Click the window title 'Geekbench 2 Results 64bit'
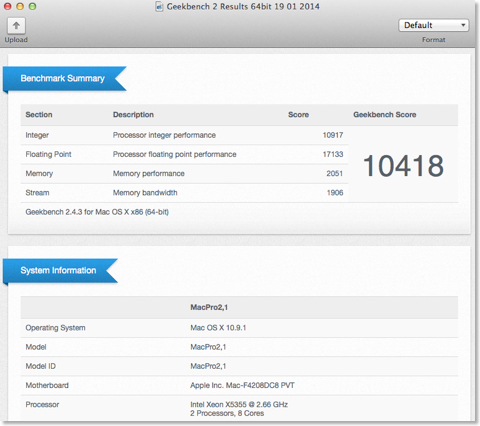Viewport: 480px width, 426px height. tap(243, 7)
